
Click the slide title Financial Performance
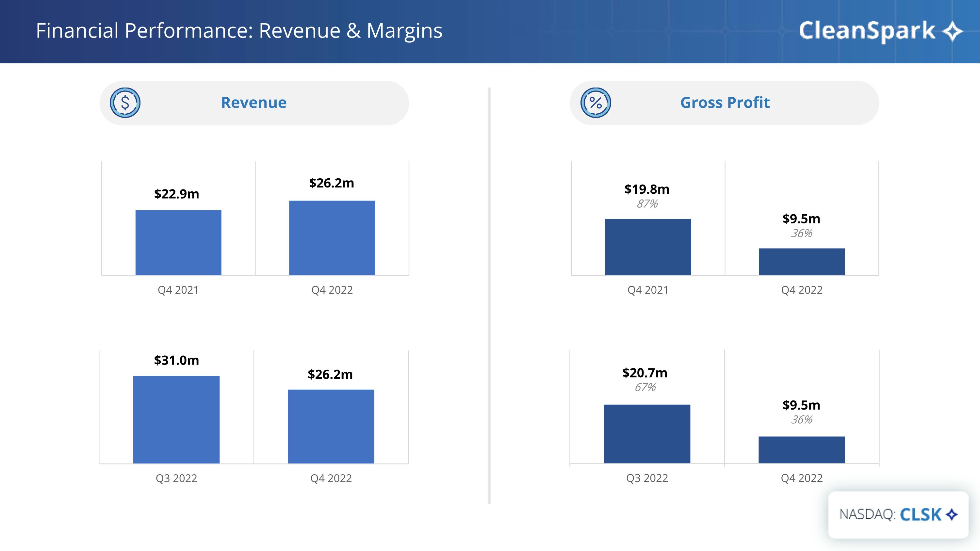point(239,30)
